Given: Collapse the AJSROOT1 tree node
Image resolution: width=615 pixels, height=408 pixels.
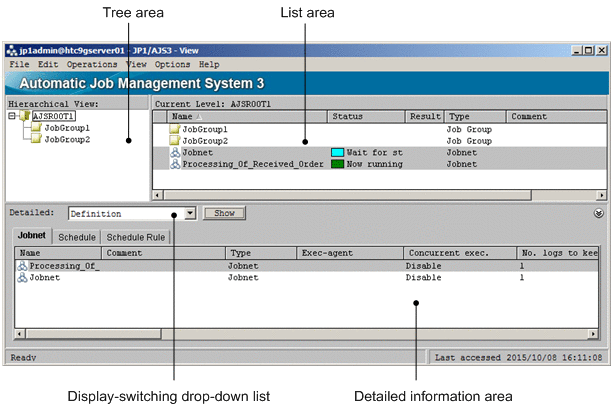Looking at the screenshot, I should point(12,116).
